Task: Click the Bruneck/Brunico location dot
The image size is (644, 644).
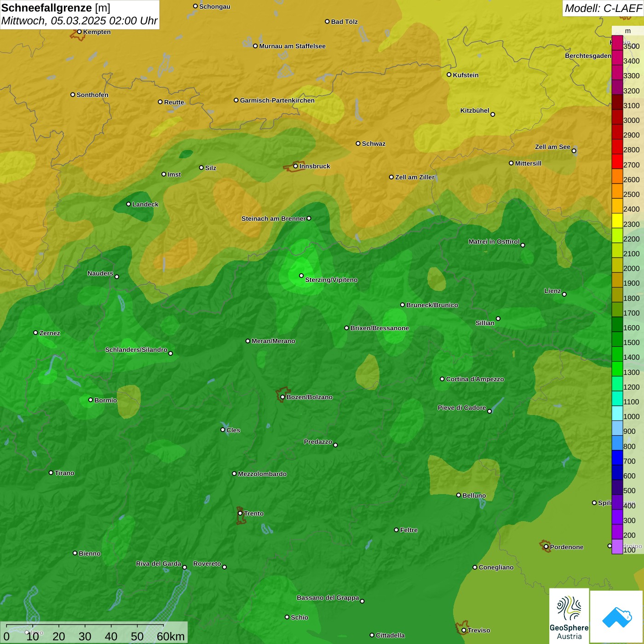Action: tap(402, 305)
